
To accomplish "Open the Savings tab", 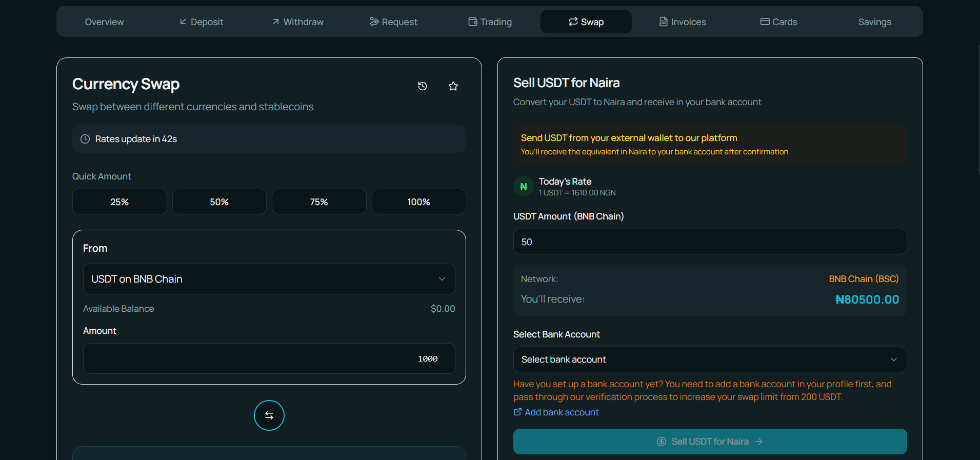I will (x=875, y=22).
